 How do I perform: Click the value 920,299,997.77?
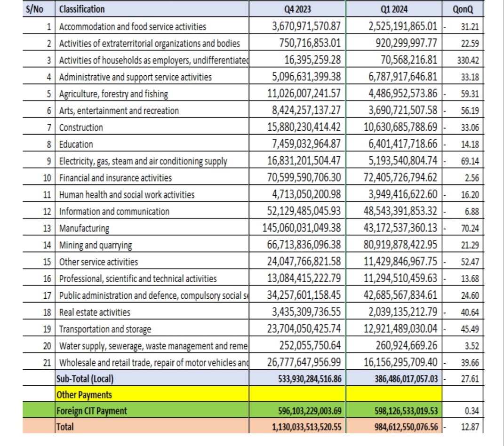(x=406, y=43)
